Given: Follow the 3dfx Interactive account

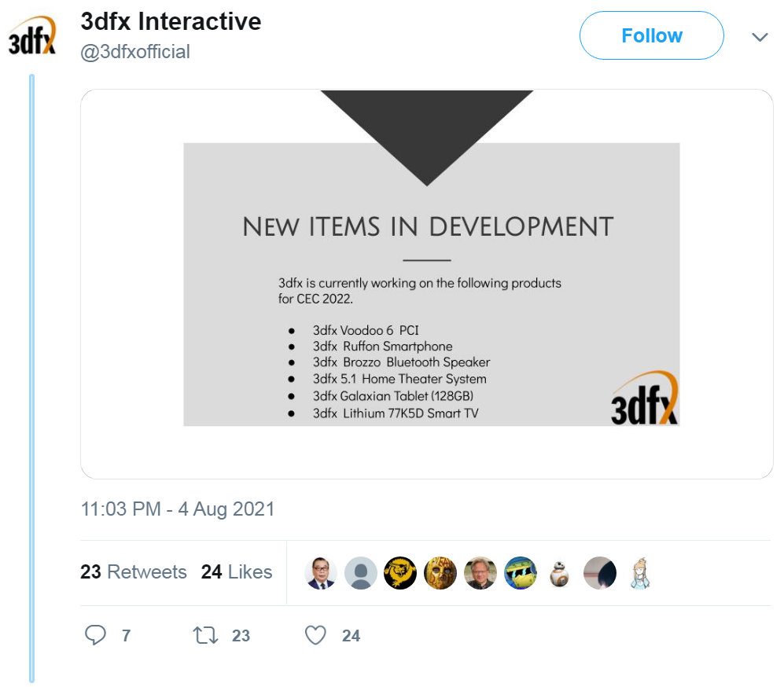Looking at the screenshot, I should click(651, 35).
